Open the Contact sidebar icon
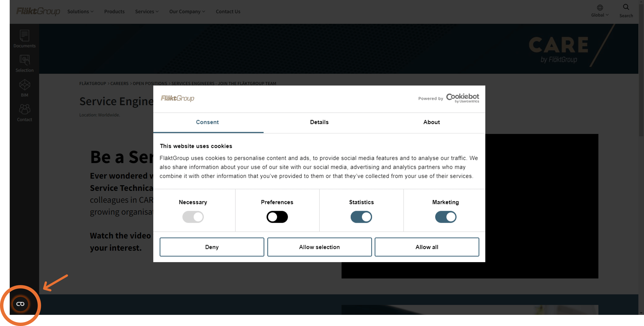 tap(25, 113)
